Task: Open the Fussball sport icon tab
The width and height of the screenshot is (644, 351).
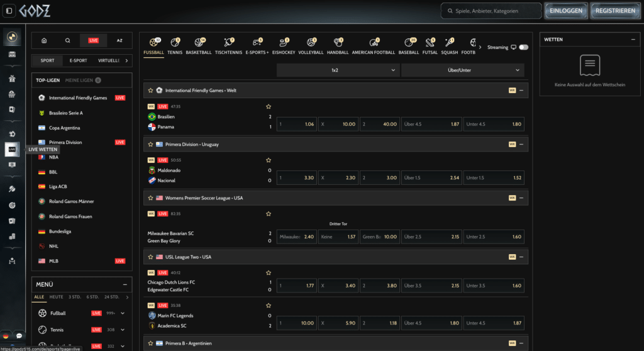Action: click(153, 46)
